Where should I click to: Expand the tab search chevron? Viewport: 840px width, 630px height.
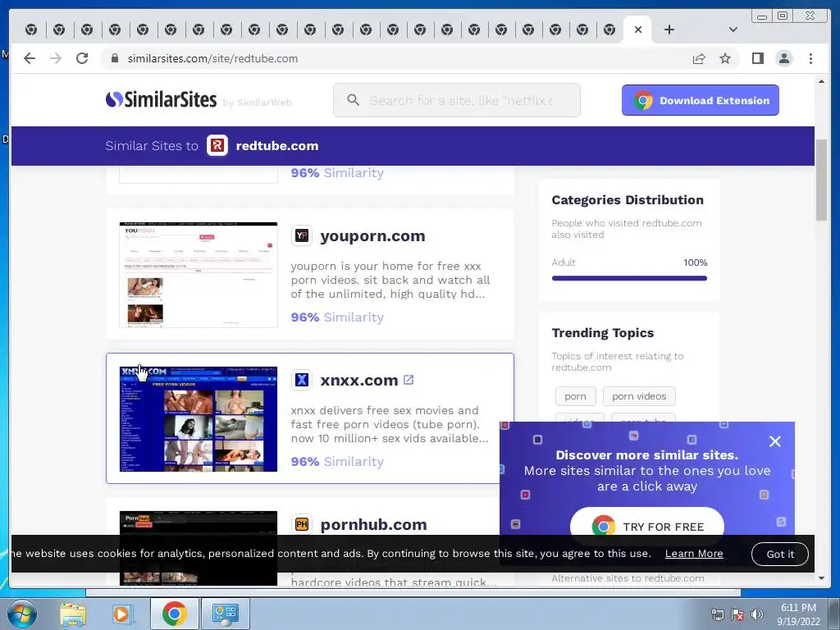733,30
